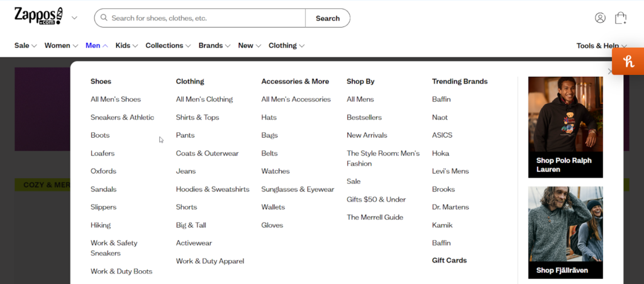Expand the Women navigation dropdown
The image size is (644, 284).
click(x=61, y=45)
